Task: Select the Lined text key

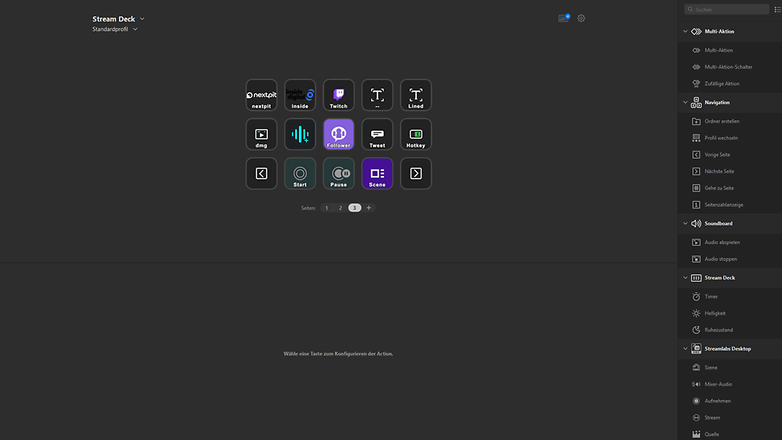Action: click(x=416, y=95)
